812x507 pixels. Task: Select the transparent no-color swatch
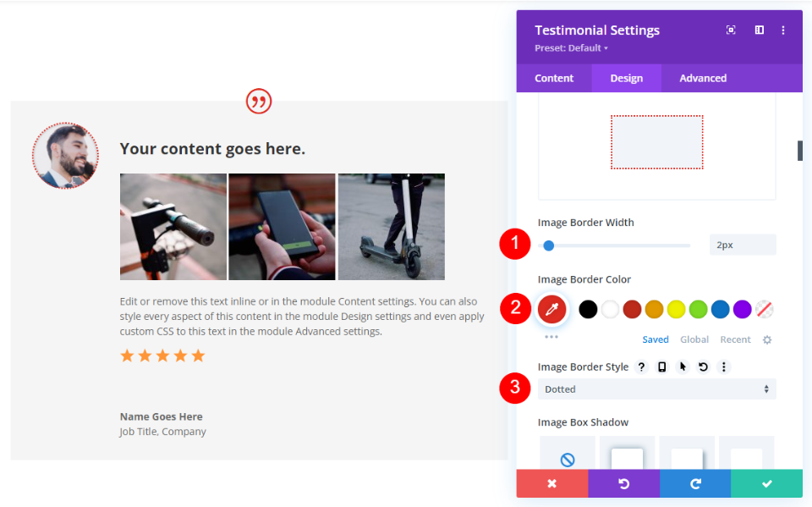[765, 310]
